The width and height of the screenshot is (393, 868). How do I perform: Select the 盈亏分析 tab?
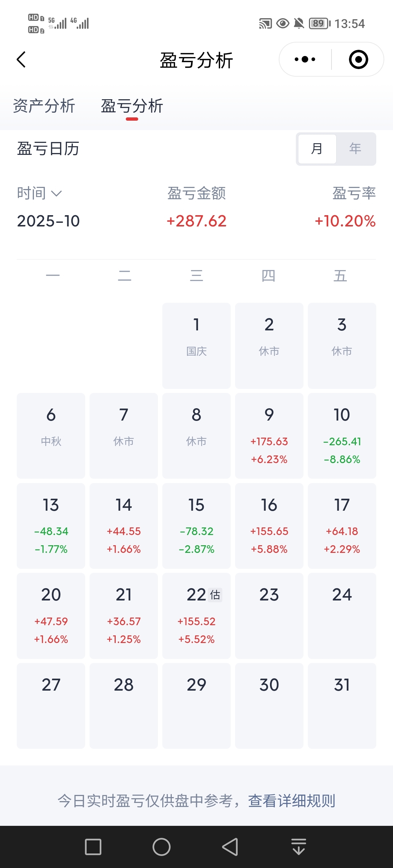pos(132,106)
